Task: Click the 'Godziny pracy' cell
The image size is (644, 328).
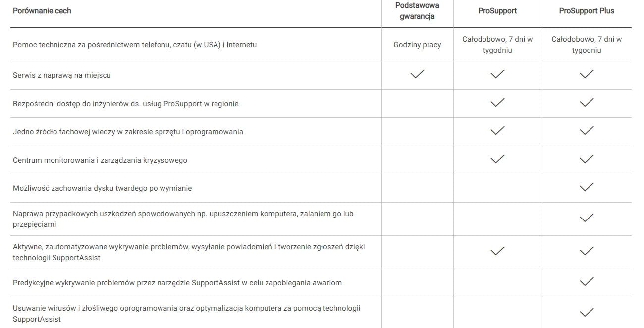Action: coord(417,45)
